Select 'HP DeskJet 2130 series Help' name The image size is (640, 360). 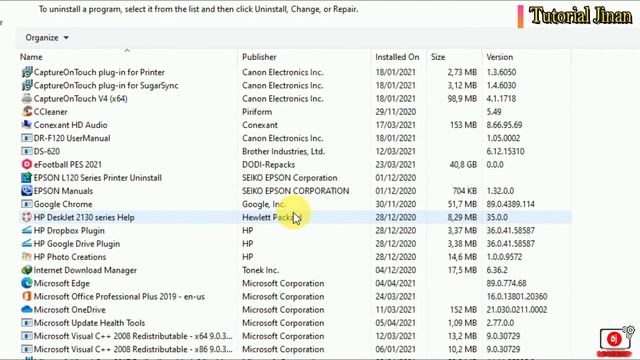pos(84,217)
